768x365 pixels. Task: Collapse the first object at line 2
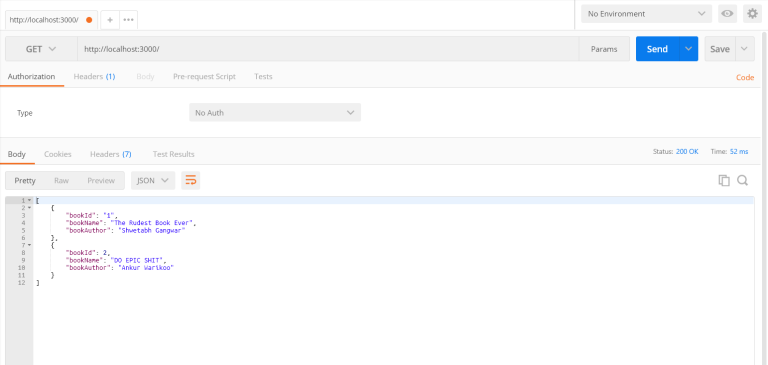(x=29, y=208)
